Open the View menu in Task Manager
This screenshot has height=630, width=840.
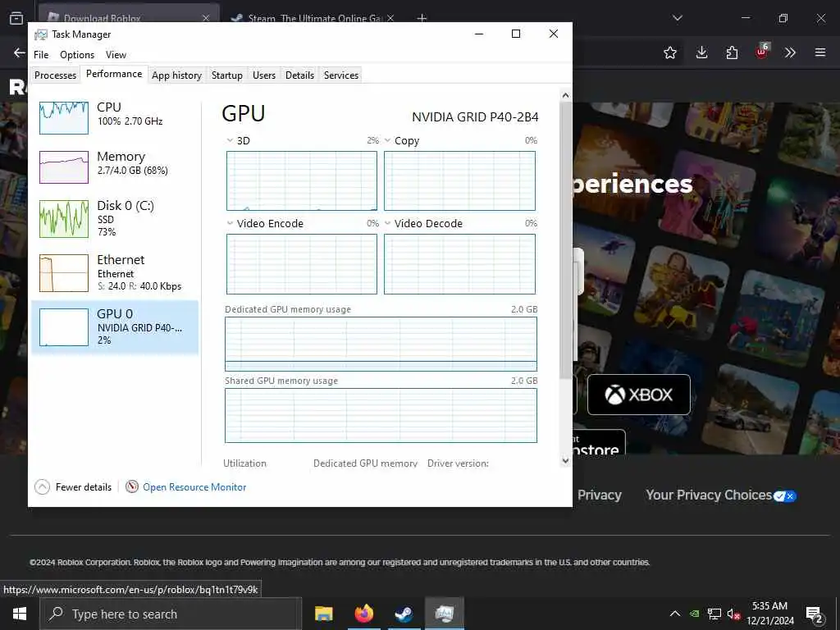tap(116, 55)
